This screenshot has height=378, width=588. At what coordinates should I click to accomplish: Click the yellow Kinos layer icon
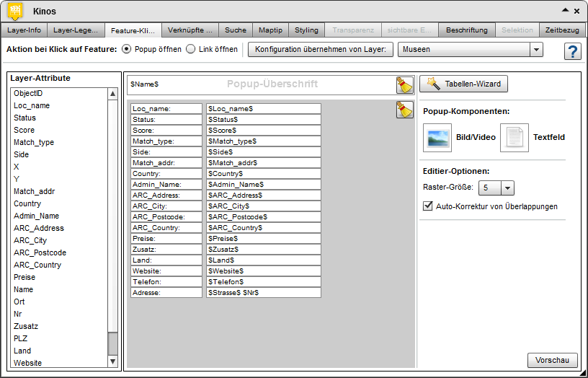15,12
